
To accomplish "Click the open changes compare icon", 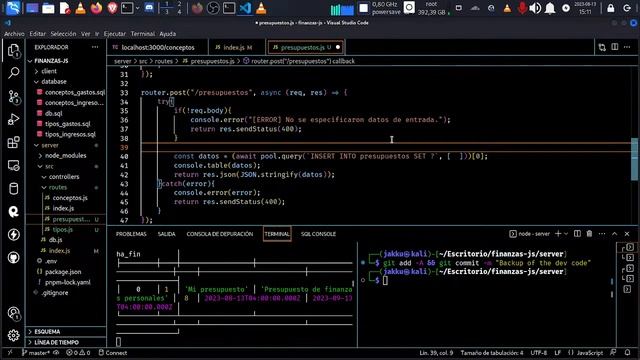I will pyautogui.click(x=602, y=47).
